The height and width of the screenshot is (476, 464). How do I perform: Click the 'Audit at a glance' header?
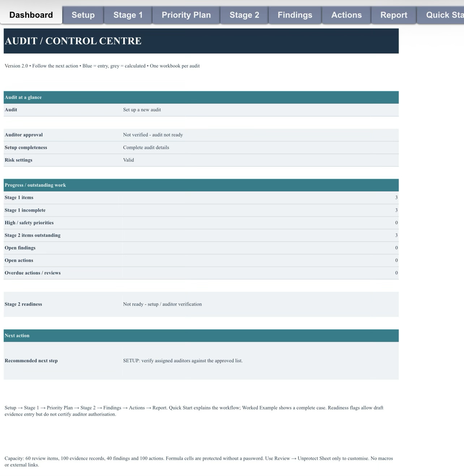pyautogui.click(x=201, y=97)
